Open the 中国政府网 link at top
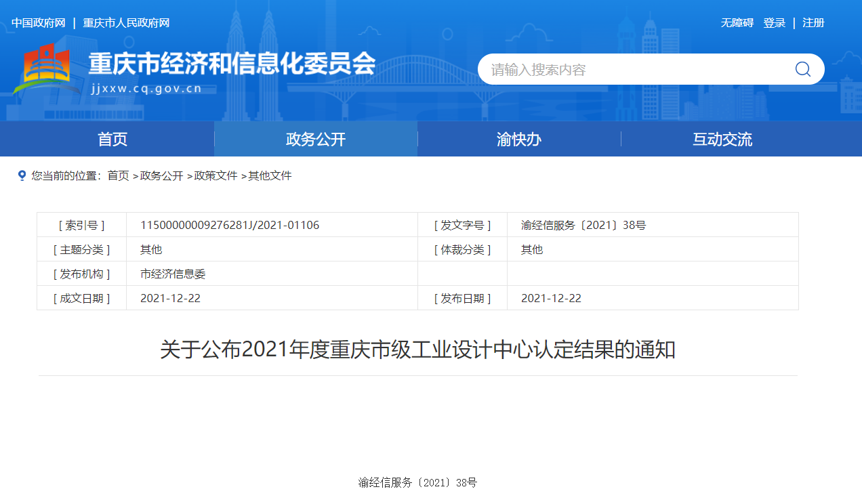The image size is (862, 504). 38,23
